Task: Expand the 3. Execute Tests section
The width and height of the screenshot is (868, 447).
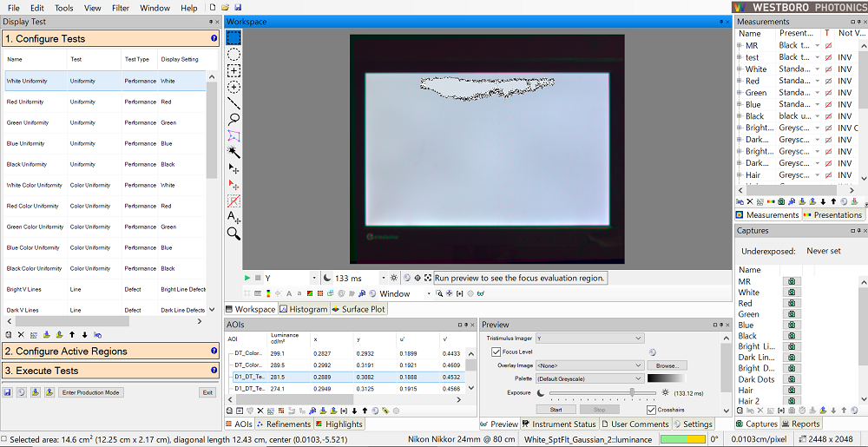Action: click(111, 370)
